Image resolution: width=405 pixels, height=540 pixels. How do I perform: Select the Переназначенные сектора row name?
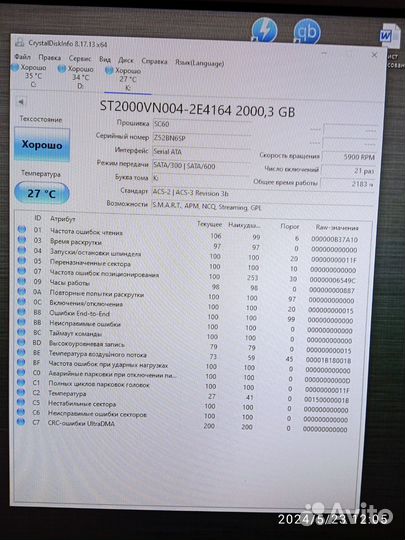(x=90, y=263)
